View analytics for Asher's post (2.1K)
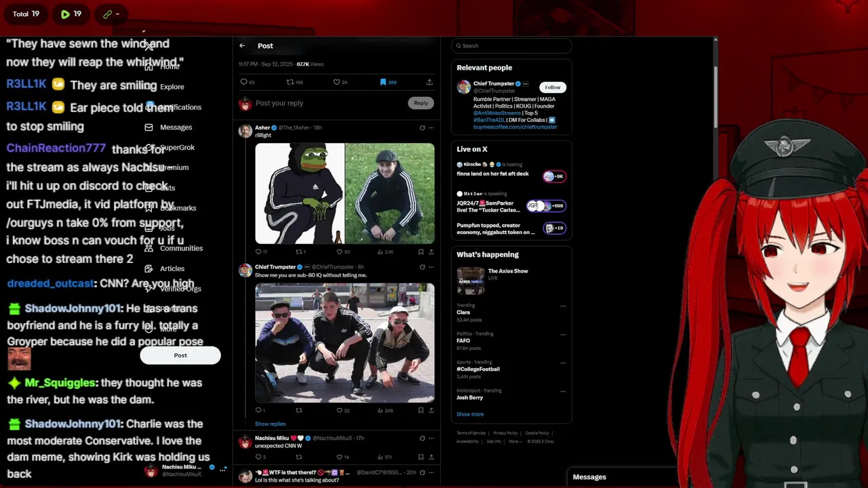 (384, 251)
